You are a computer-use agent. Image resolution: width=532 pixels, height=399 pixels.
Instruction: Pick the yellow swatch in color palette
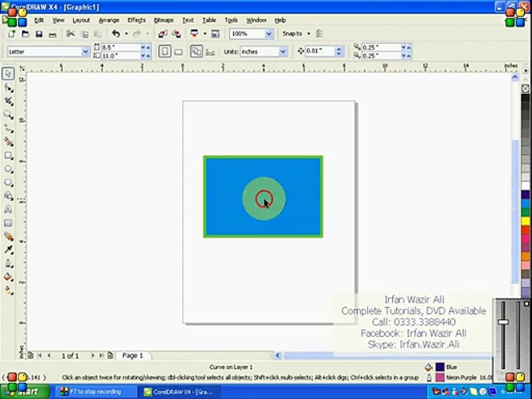[525, 221]
